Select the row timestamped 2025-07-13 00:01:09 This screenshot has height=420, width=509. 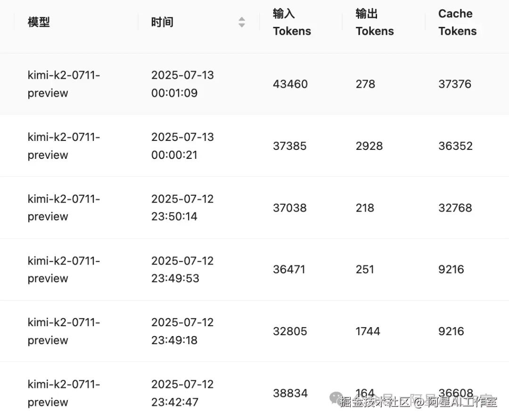(x=254, y=84)
